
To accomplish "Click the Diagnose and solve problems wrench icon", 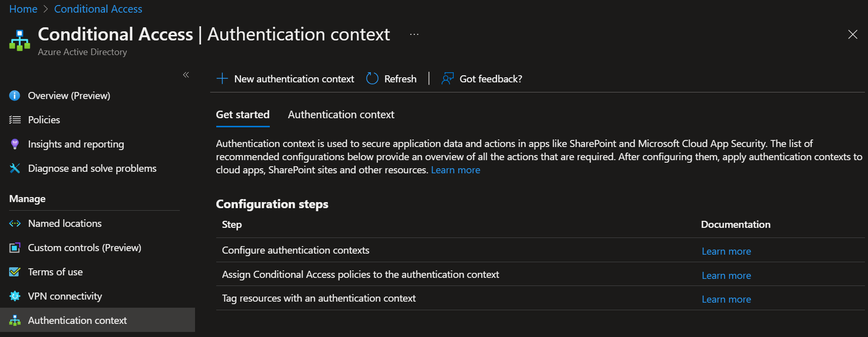I will tap(15, 168).
